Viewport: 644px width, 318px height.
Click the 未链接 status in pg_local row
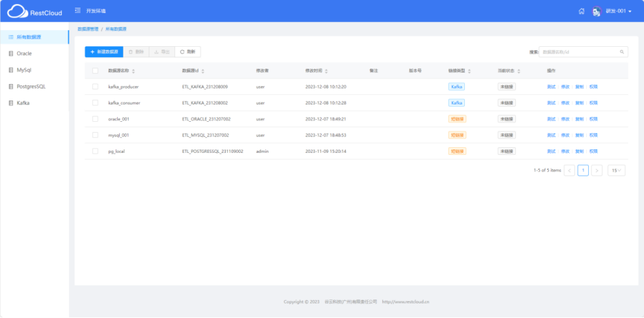point(506,151)
